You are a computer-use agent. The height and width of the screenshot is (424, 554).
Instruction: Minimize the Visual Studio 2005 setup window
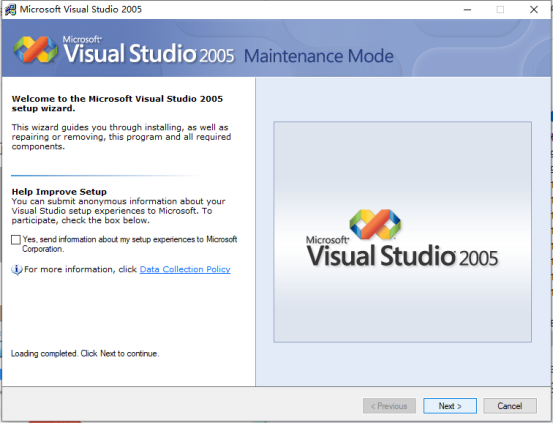pyautogui.click(x=467, y=10)
